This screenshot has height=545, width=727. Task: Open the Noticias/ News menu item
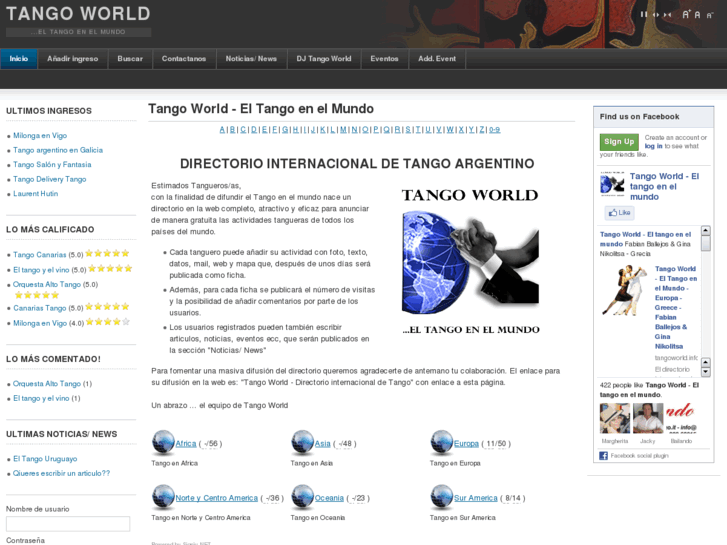click(x=251, y=59)
